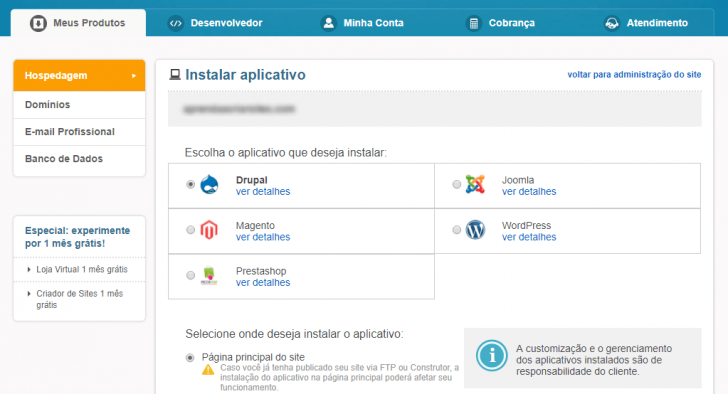Expand the Hospedagem arrow in sidebar

[134, 76]
